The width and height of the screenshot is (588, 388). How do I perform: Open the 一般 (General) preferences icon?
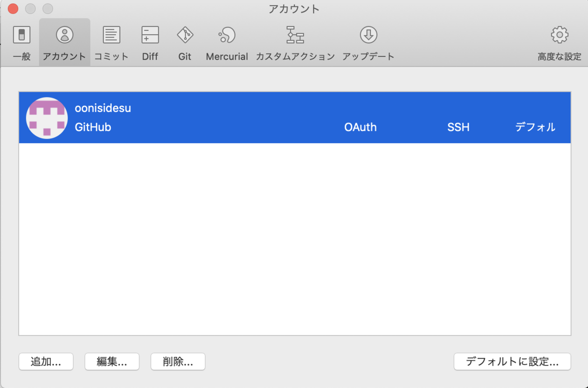point(21,35)
